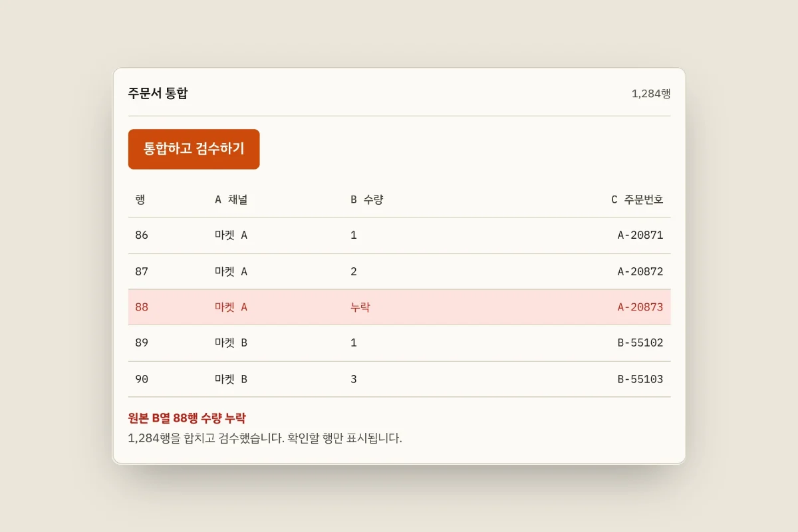
Task: Click the C 주문번호 column header
Action: (637, 199)
